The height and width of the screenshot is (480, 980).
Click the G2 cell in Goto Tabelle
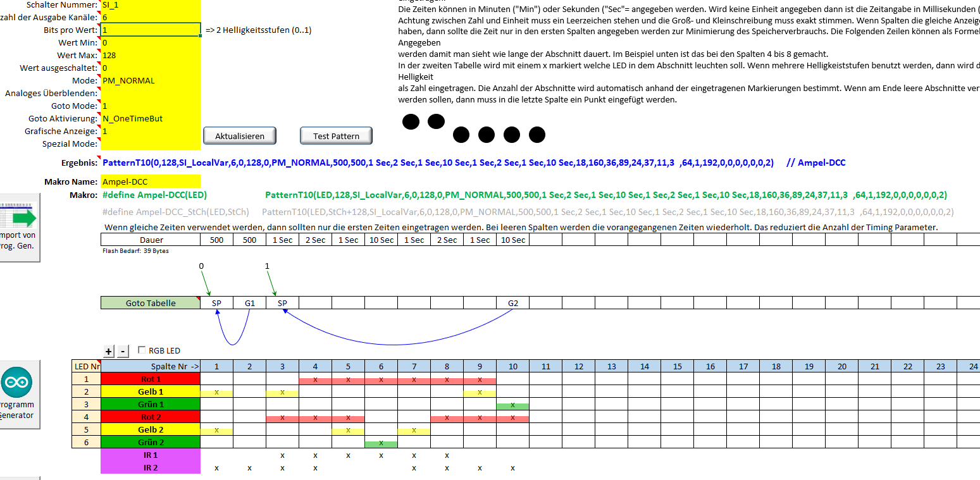512,303
